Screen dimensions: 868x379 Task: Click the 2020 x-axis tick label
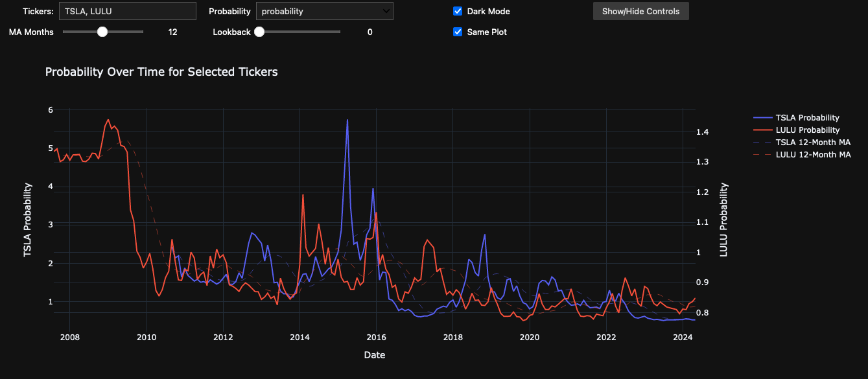pyautogui.click(x=530, y=337)
